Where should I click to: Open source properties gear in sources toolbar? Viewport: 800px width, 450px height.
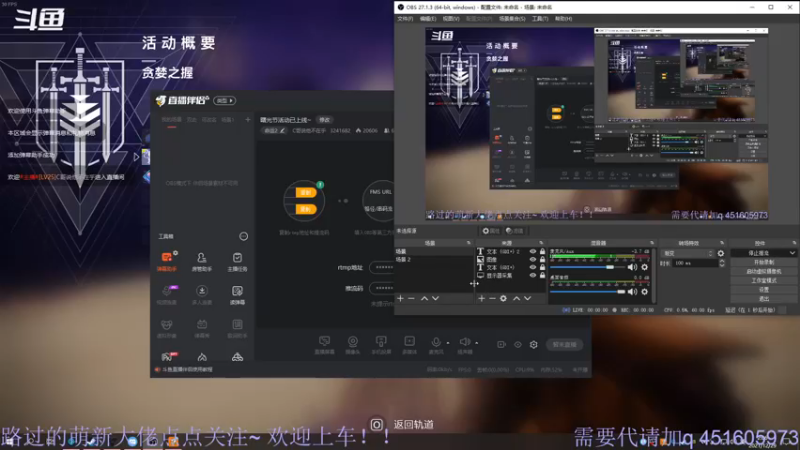pos(504,298)
